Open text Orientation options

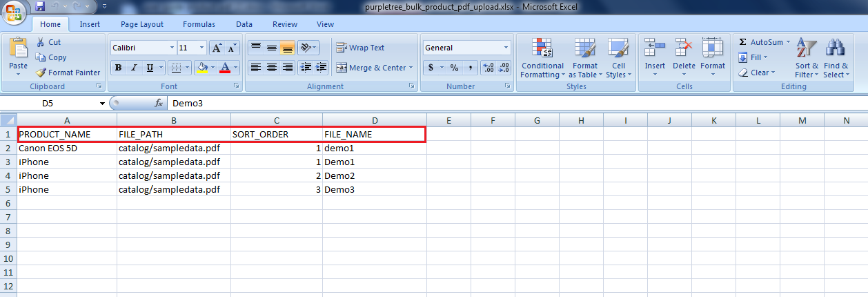pos(308,48)
